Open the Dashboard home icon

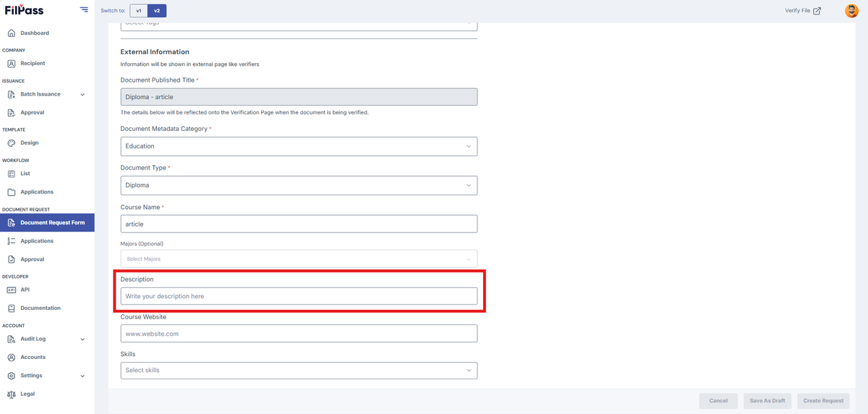12,33
